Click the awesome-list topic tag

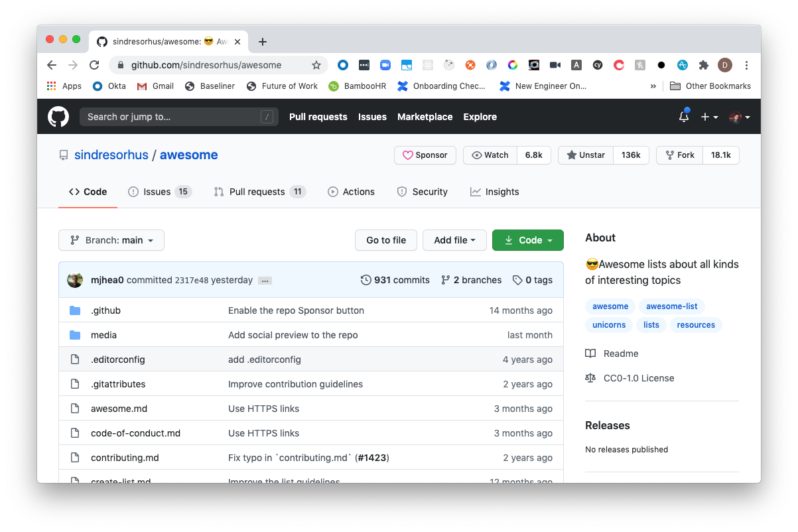[672, 306]
